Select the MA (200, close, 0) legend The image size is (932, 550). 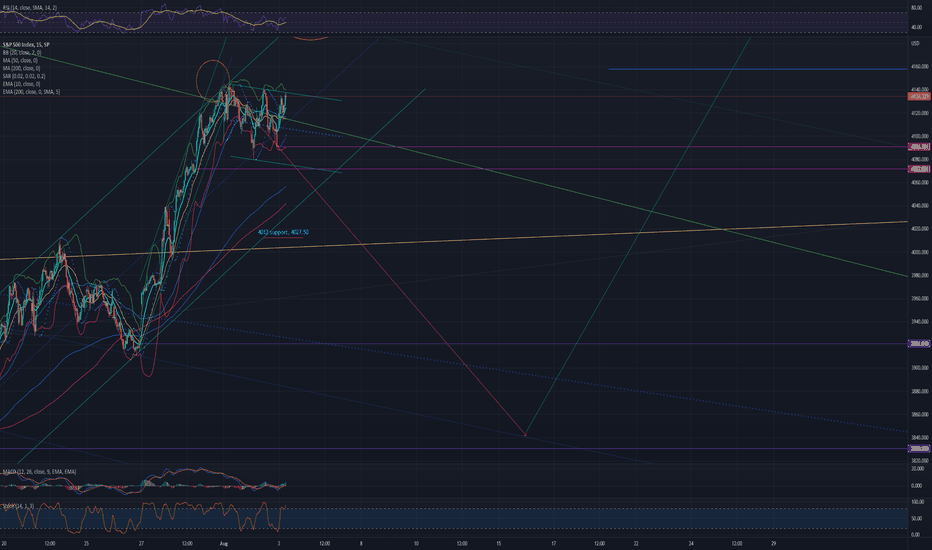coord(21,68)
